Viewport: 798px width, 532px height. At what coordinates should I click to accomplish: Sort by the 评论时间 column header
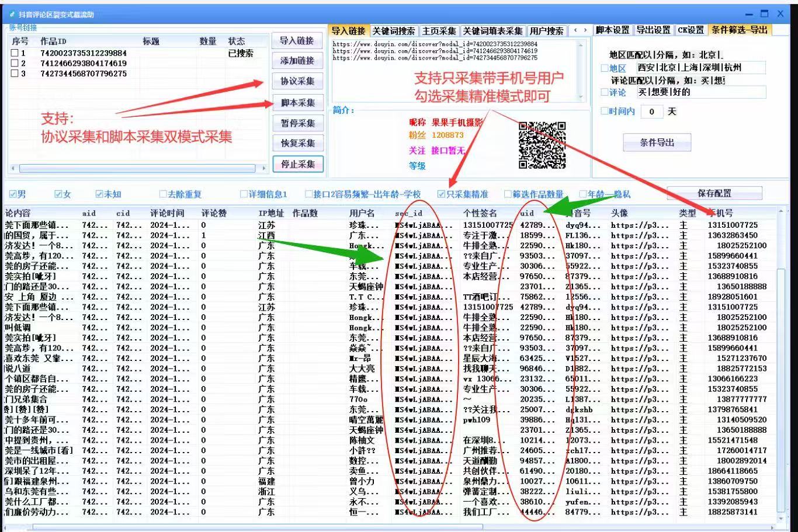click(167, 213)
